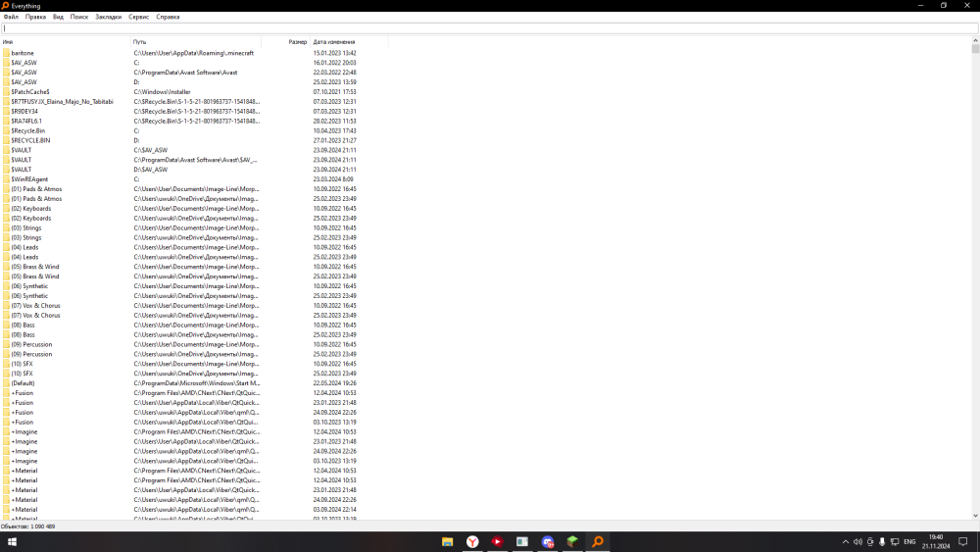Open the Вид menu
Viewport: 980px width, 552px height.
click(x=58, y=17)
